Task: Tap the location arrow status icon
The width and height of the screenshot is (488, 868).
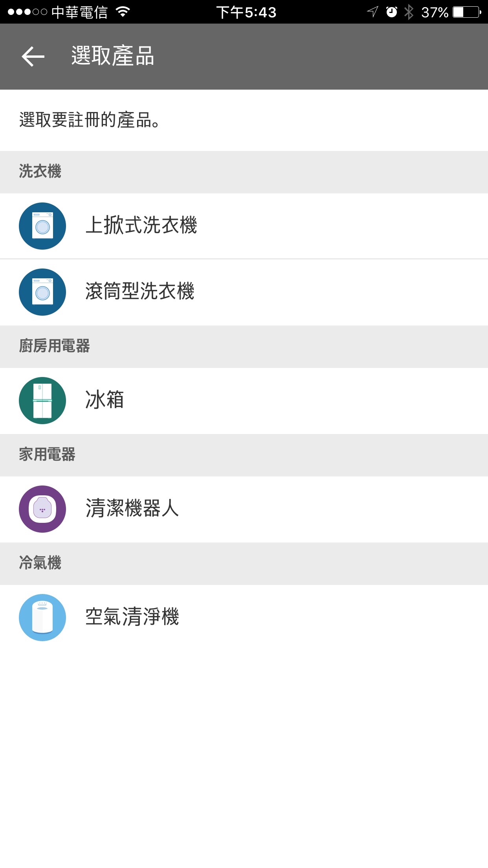Action: click(372, 12)
